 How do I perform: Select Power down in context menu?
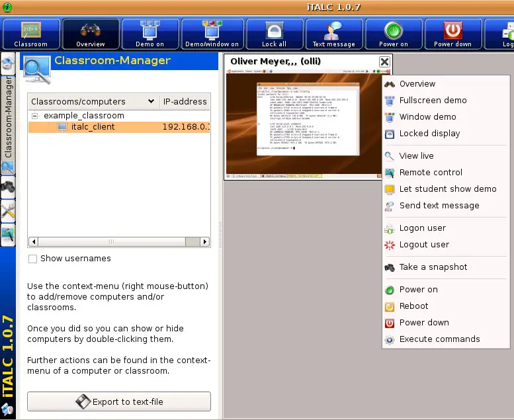coord(446,323)
